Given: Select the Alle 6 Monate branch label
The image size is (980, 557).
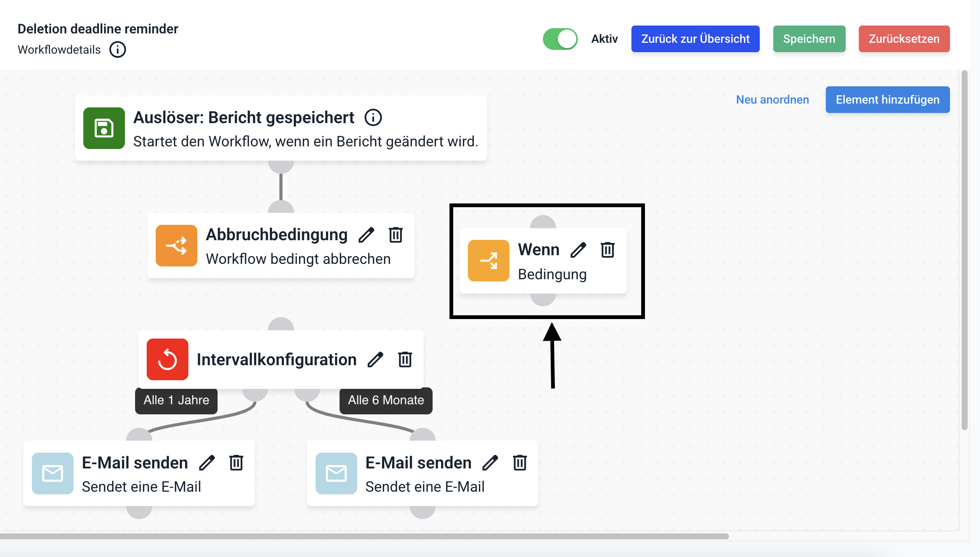Looking at the screenshot, I should coord(385,400).
